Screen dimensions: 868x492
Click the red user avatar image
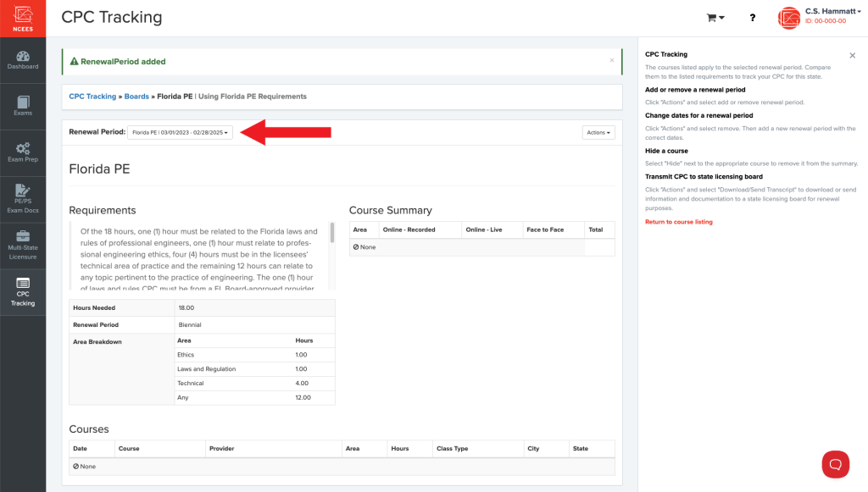[788, 17]
